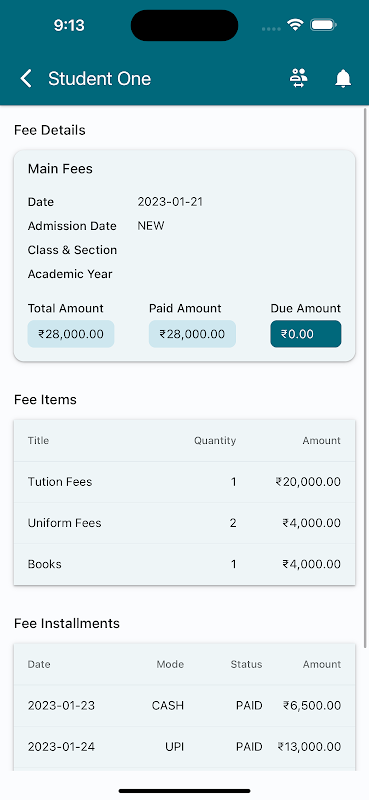
Task: Select the Books fee item row
Action: click(184, 564)
